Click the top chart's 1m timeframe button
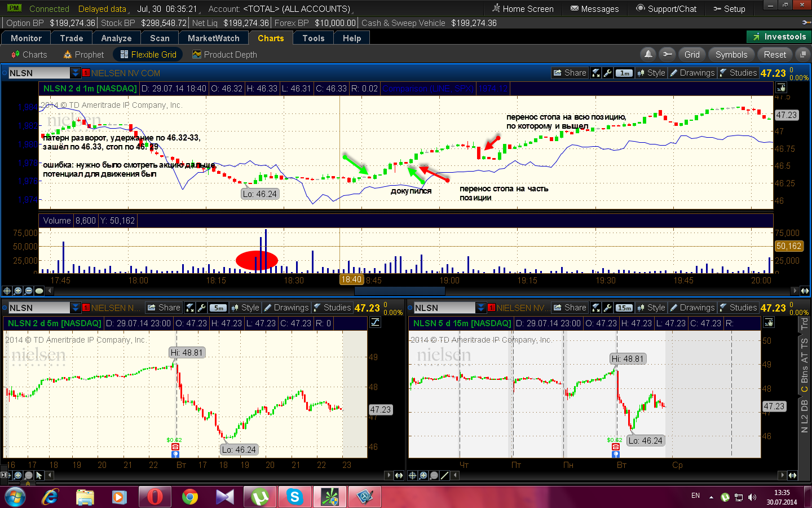This screenshot has width=812, height=508. point(624,73)
